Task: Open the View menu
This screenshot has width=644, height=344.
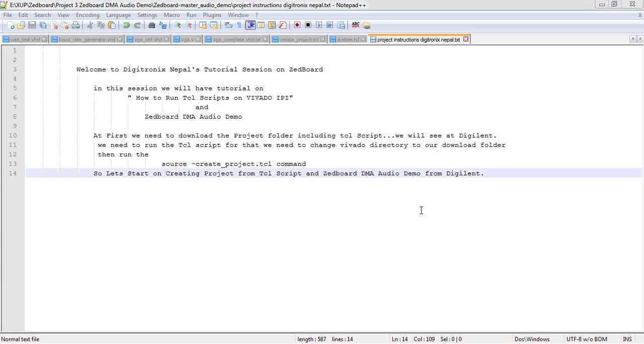Action: coord(63,15)
